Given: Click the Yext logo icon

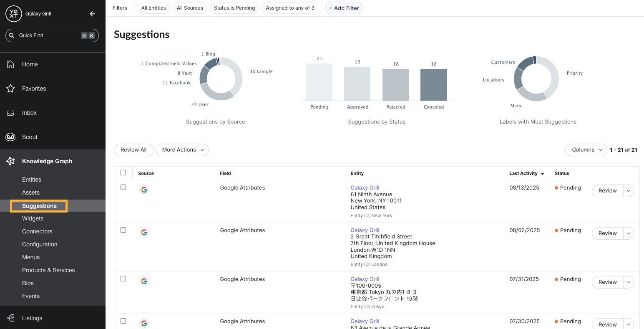Looking at the screenshot, I should point(13,14).
